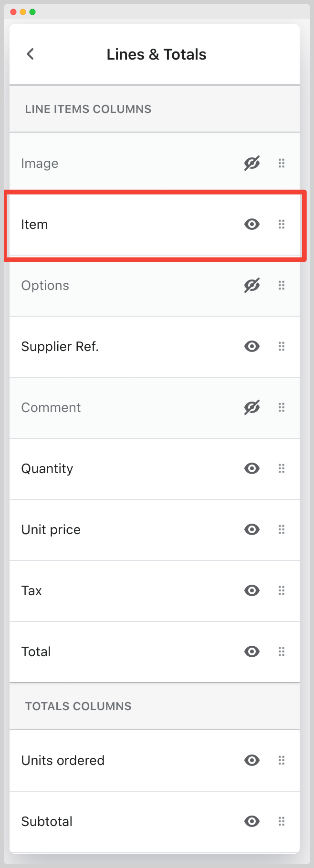Hide the Total column
The image size is (314, 868).
[x=251, y=651]
